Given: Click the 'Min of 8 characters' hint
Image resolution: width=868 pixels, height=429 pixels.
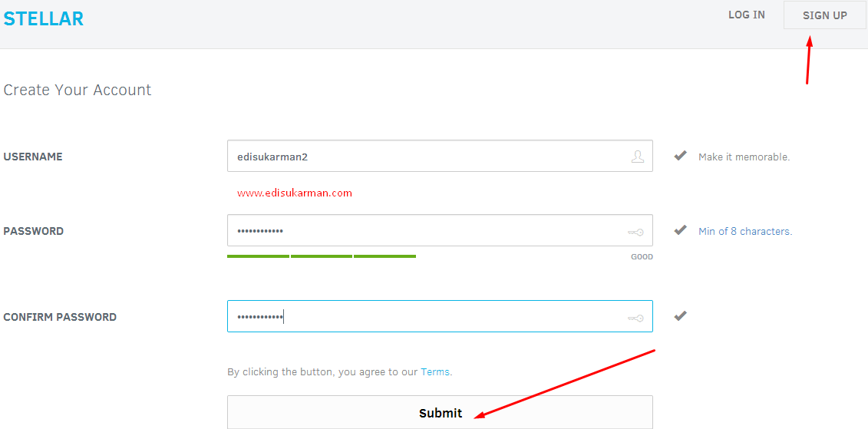Looking at the screenshot, I should pos(744,231).
